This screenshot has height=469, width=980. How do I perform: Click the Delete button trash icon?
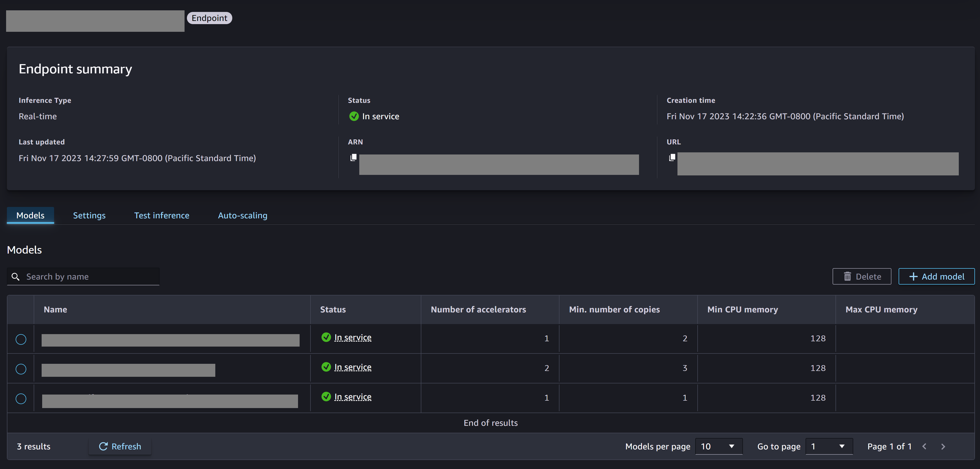click(x=847, y=276)
